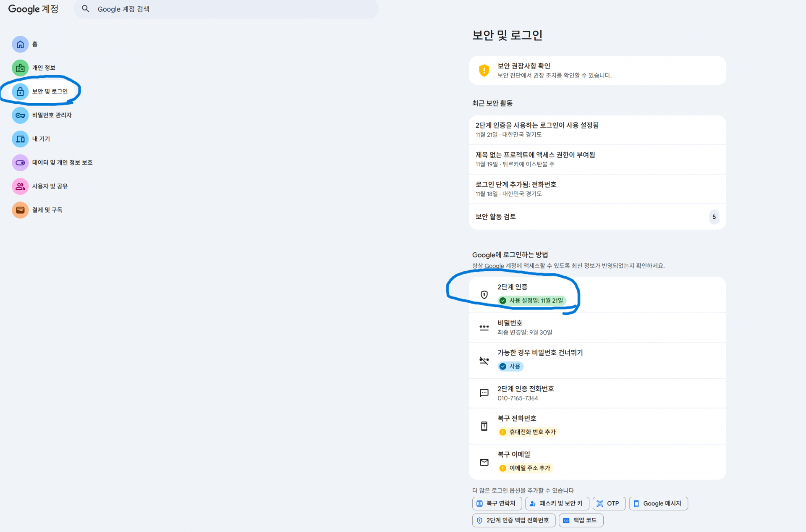This screenshot has height=532, width=806.
Task: Focus the Google 계정 검색 field
Action: pos(226,9)
